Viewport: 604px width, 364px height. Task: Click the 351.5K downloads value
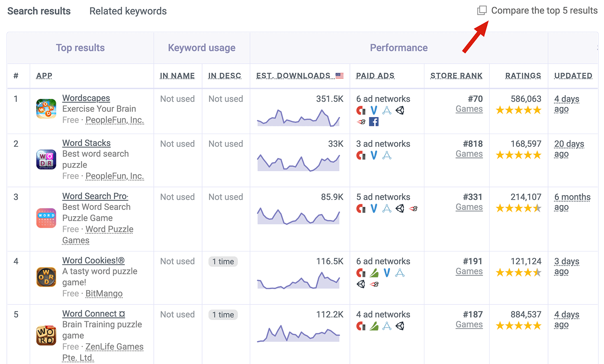330,99
